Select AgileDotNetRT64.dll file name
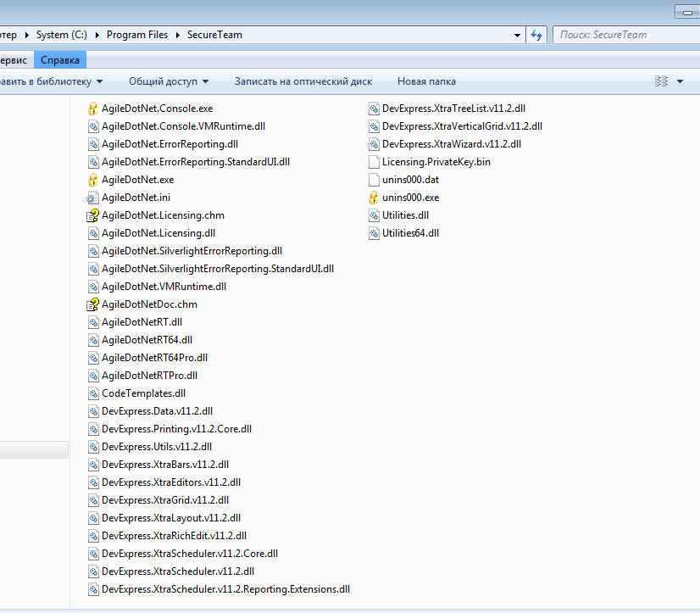Image resolution: width=700 pixels, height=613 pixels. tap(147, 340)
